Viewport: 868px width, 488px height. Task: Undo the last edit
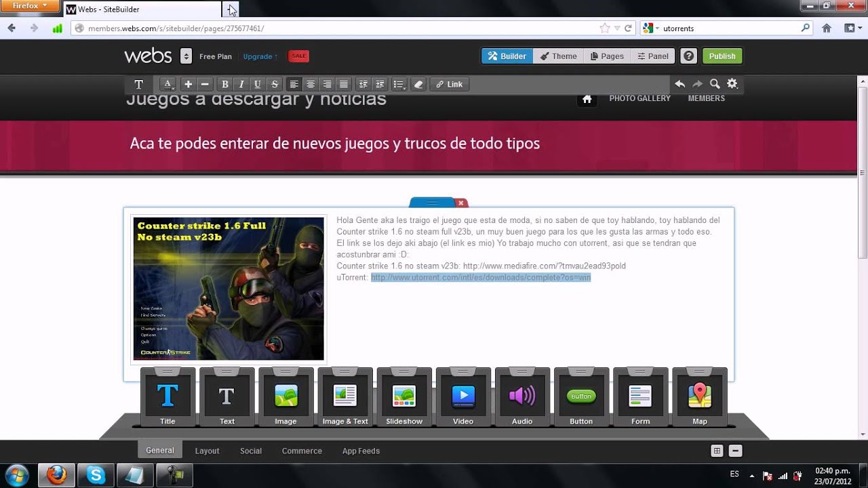pyautogui.click(x=679, y=84)
